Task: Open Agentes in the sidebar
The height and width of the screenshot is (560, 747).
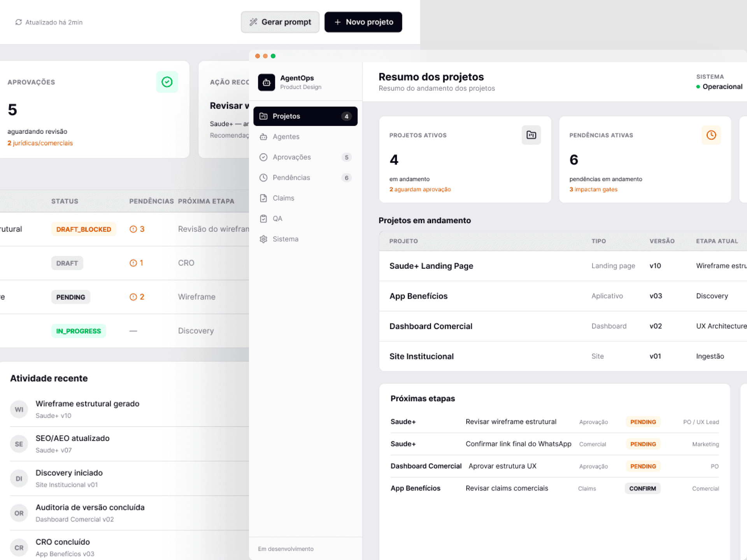Action: pos(305,137)
